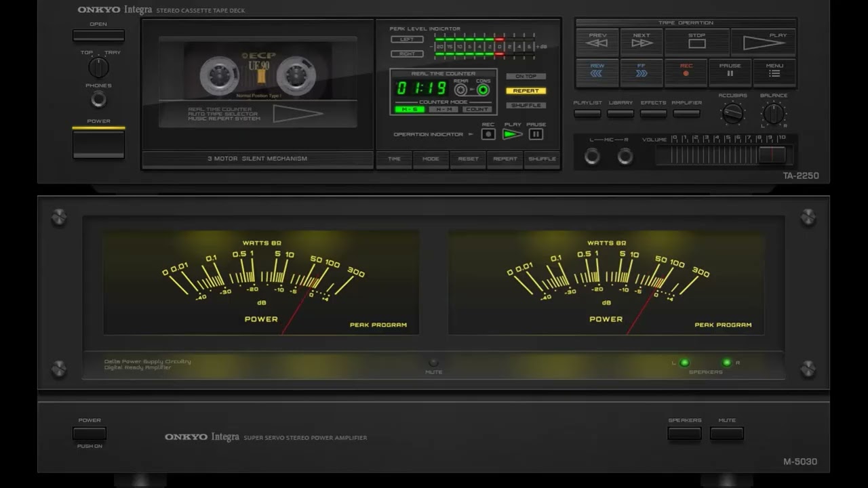Click the 3 MOTOR SILENT MECHANISM bar
This screenshot has width=868, height=488.
[258, 159]
